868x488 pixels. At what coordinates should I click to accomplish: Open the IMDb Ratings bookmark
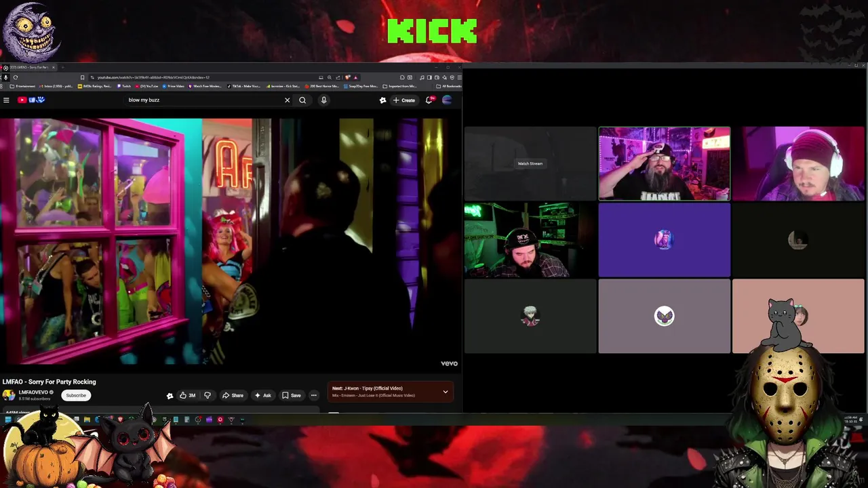[x=95, y=86]
